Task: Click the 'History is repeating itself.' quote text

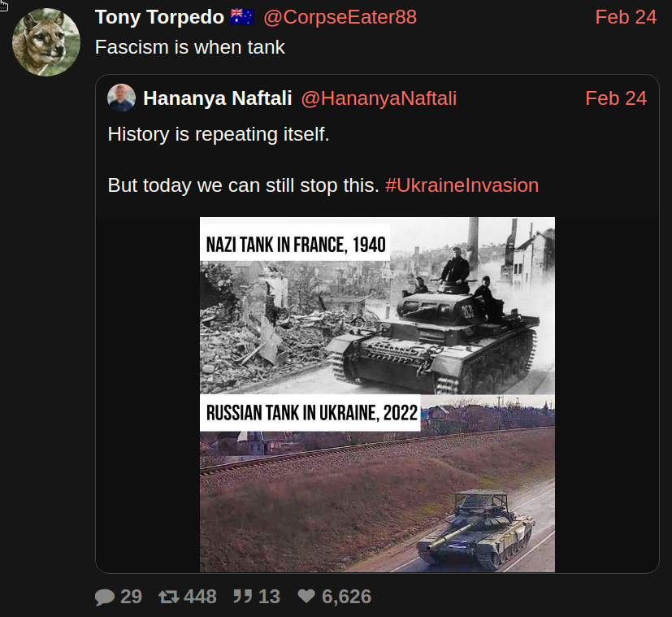Action: [219, 134]
